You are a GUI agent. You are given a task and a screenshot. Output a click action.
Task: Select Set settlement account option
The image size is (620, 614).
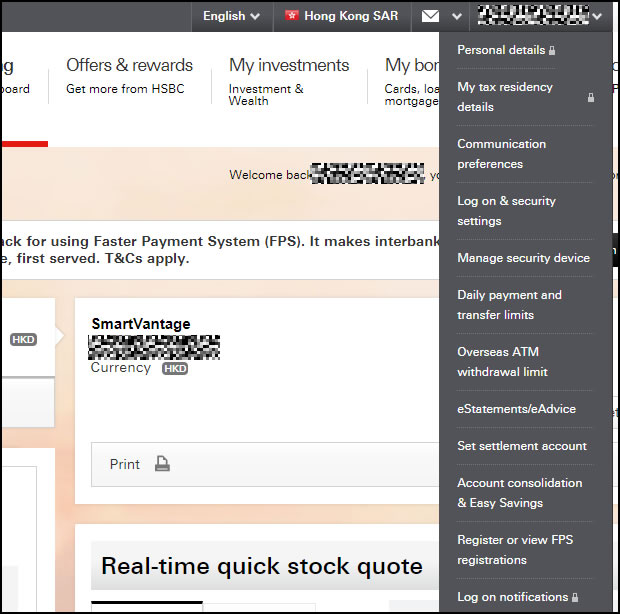521,446
